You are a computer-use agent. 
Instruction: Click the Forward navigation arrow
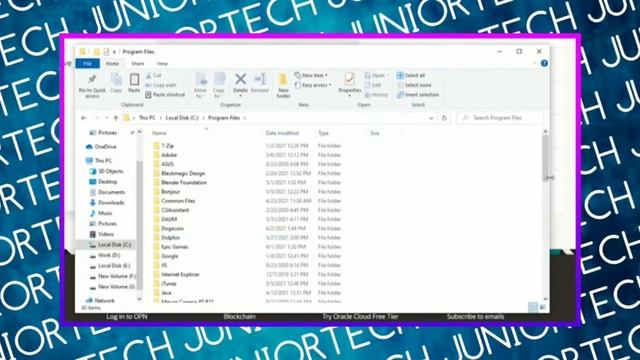pyautogui.click(x=96, y=118)
